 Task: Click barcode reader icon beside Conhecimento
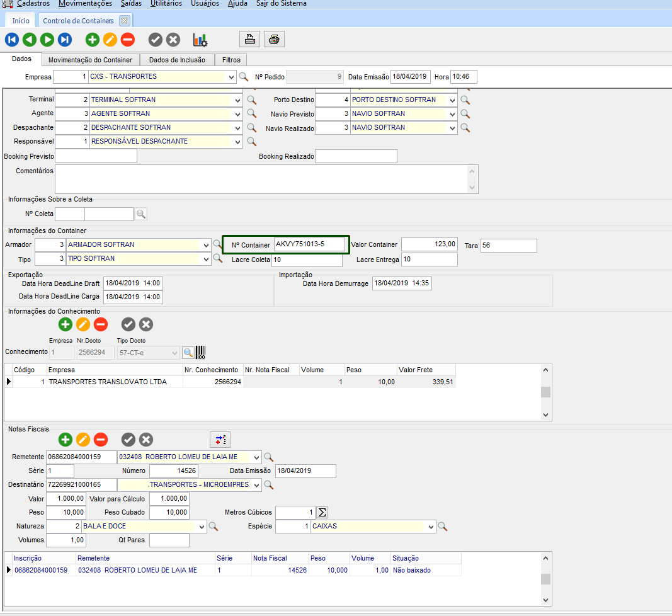(x=201, y=352)
